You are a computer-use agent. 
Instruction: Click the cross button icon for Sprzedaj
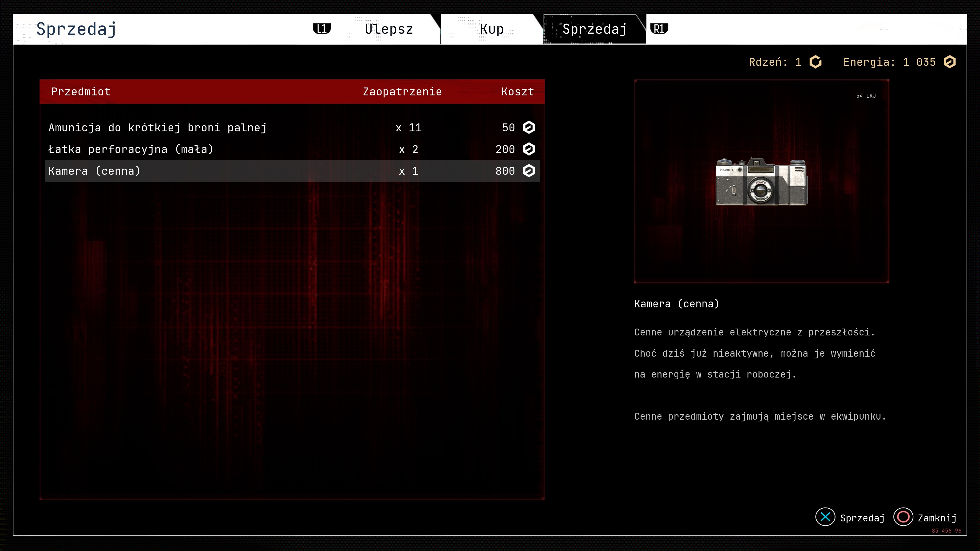tap(825, 517)
